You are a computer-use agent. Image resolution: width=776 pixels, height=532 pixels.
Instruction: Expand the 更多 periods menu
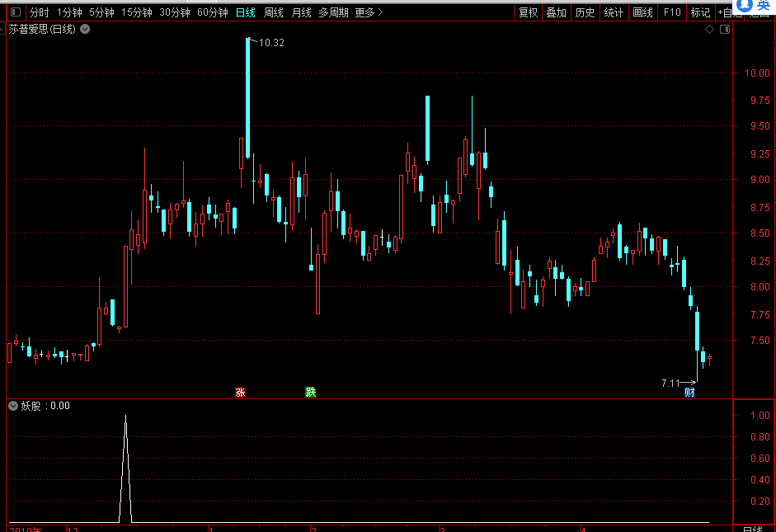(369, 12)
